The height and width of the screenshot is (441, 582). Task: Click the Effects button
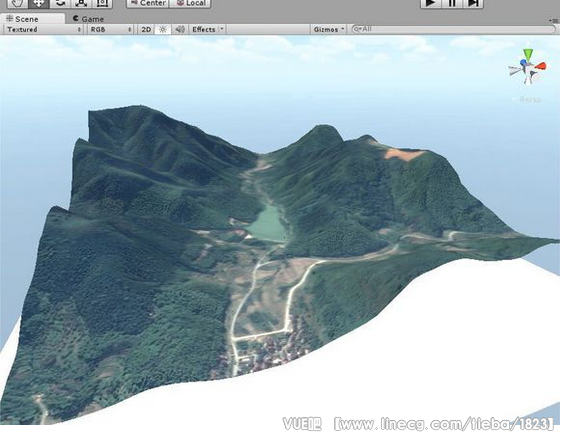pos(203,29)
